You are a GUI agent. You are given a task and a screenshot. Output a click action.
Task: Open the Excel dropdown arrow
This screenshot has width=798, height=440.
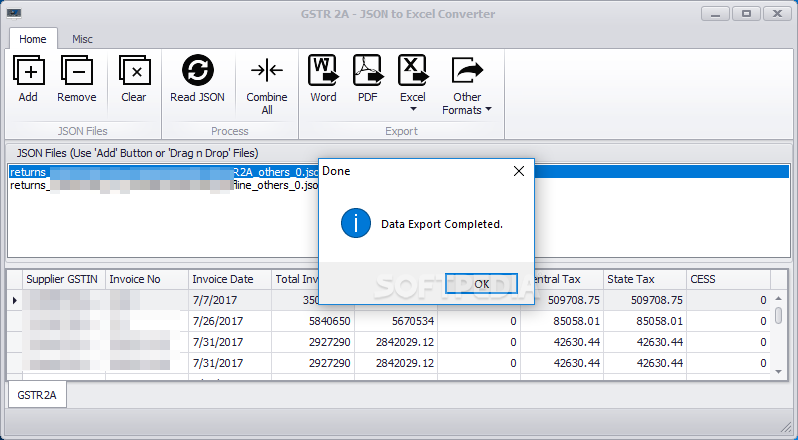[413, 109]
